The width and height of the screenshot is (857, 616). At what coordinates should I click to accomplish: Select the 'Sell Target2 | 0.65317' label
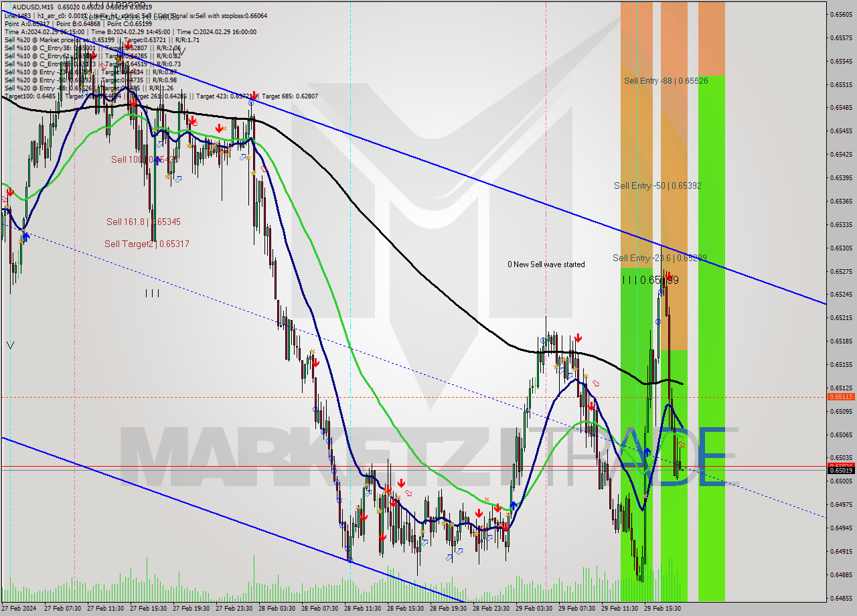pyautogui.click(x=147, y=244)
